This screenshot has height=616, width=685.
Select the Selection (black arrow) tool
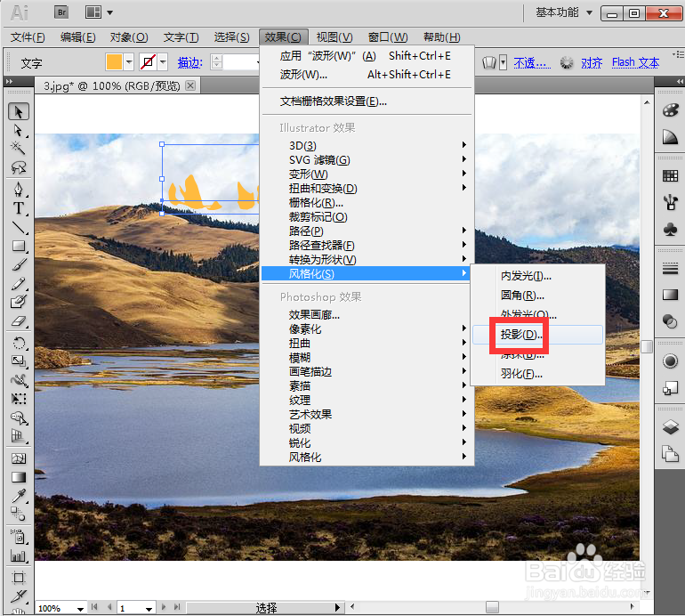point(19,111)
